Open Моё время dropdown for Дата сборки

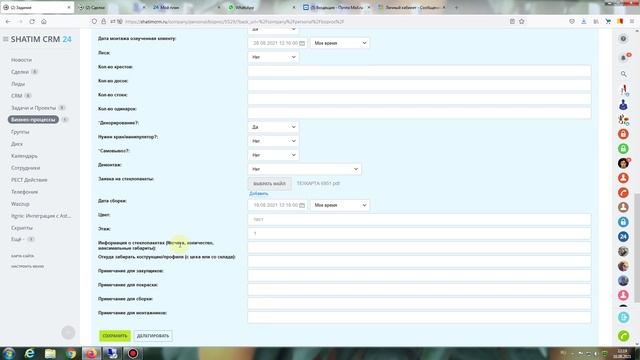pos(340,205)
